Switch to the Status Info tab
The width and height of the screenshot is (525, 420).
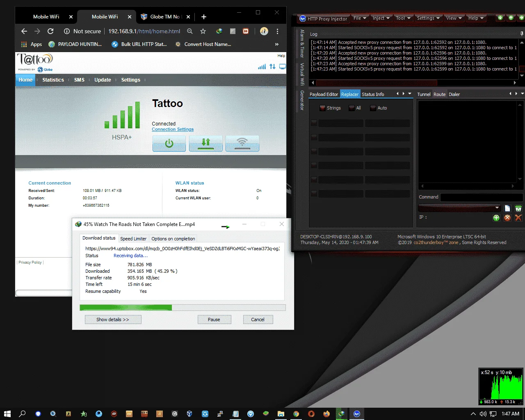coord(373,94)
